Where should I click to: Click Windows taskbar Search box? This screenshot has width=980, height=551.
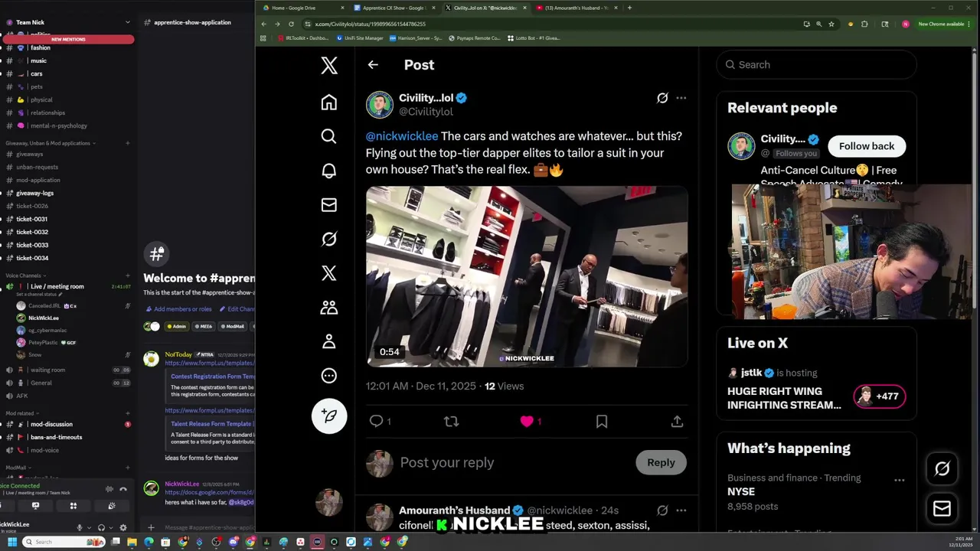pos(63,542)
